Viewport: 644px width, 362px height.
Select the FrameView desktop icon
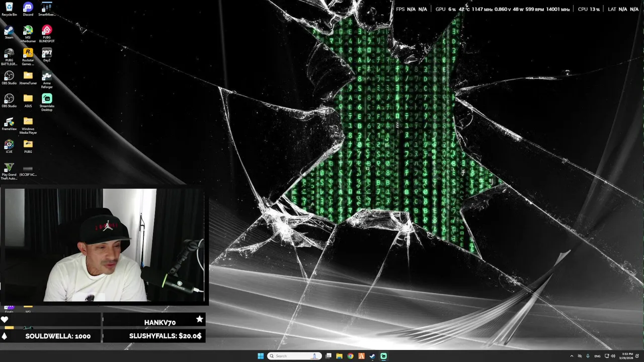click(9, 124)
